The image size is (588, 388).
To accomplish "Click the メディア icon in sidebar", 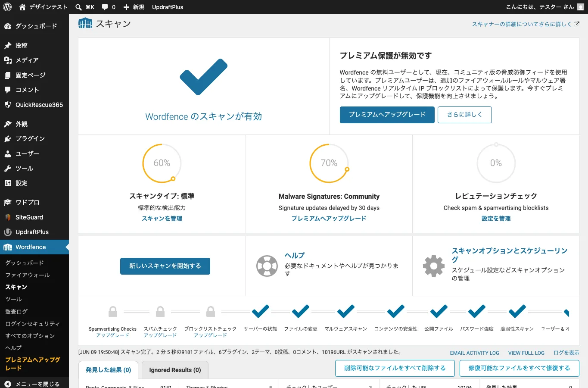I will [8, 60].
